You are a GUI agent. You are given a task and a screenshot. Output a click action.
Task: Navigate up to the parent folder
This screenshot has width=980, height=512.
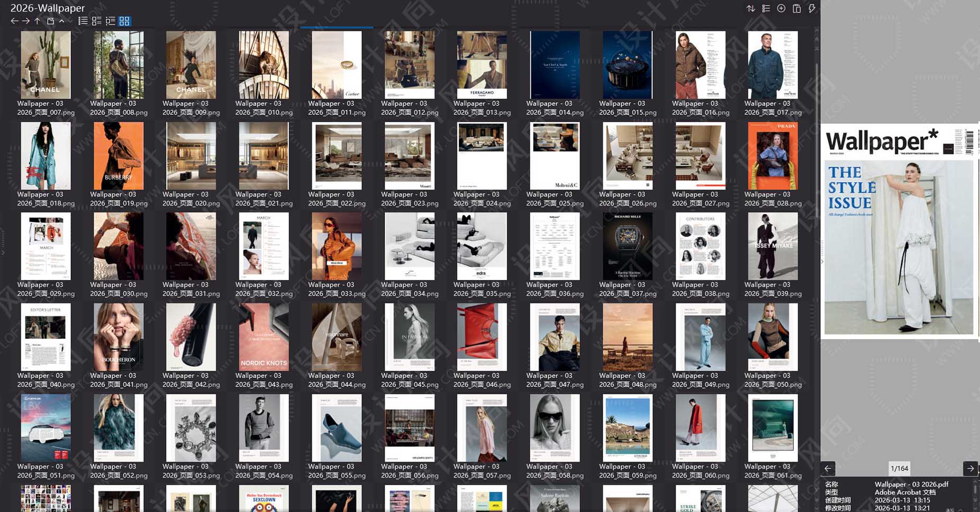[36, 21]
